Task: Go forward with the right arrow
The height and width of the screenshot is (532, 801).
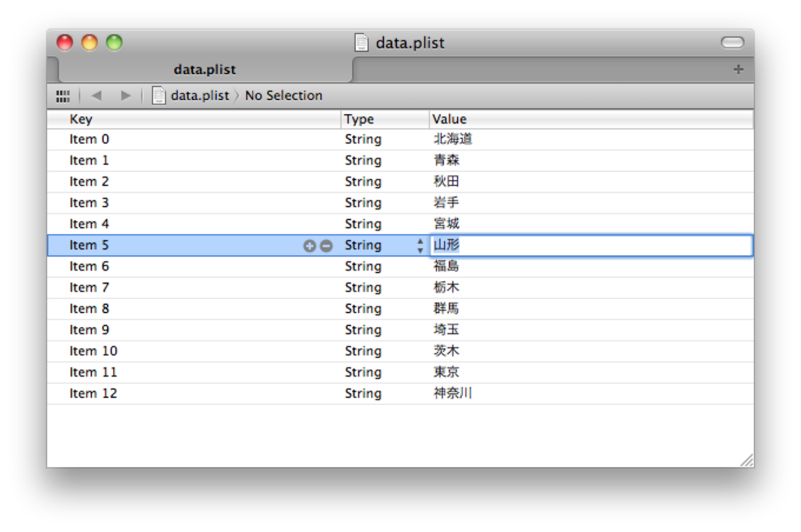Action: coord(126,95)
